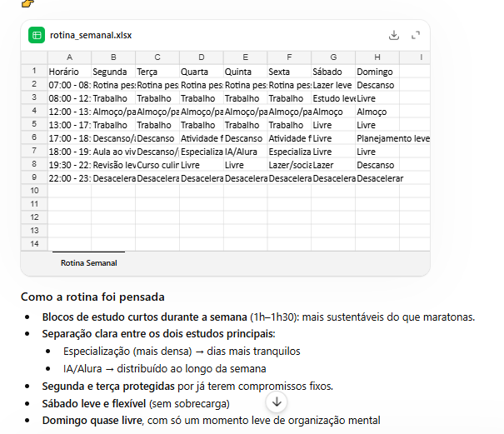The width and height of the screenshot is (504, 434).
Task: Select column F header
Action: (x=289, y=57)
